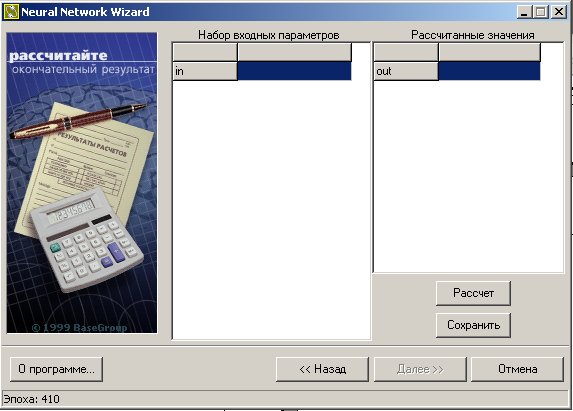Select the 'out' row label
This screenshot has height=411, width=573.
[x=406, y=71]
